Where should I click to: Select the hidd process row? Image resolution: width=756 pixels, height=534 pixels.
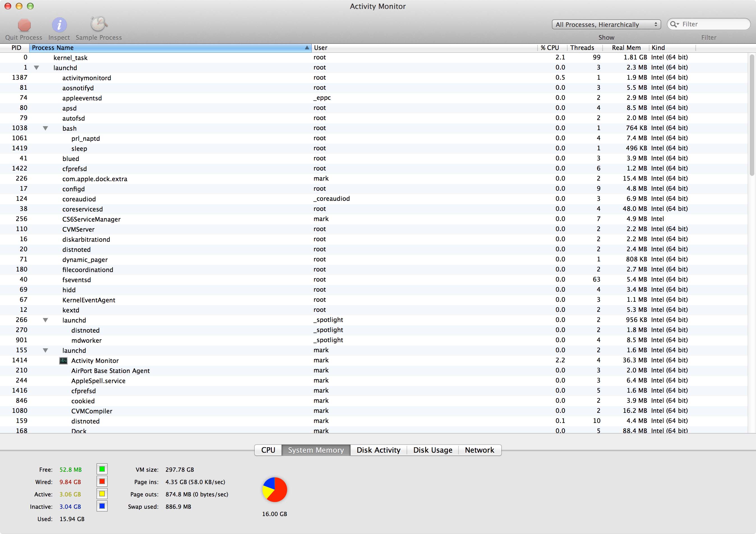click(x=374, y=290)
